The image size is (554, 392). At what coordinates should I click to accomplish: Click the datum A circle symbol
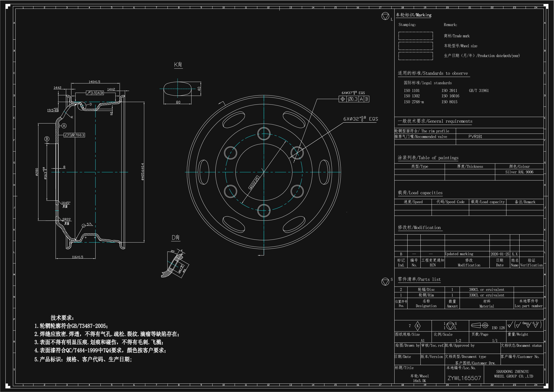click(64, 126)
